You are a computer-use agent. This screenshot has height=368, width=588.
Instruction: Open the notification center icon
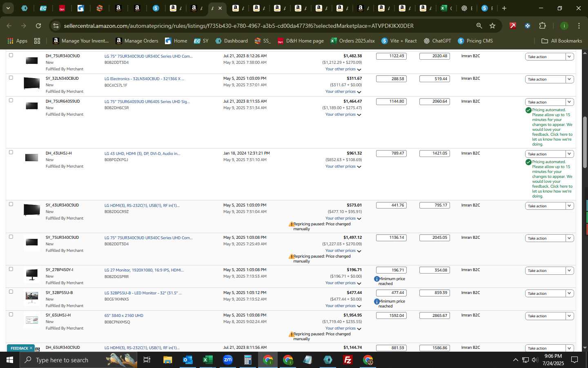(575, 360)
